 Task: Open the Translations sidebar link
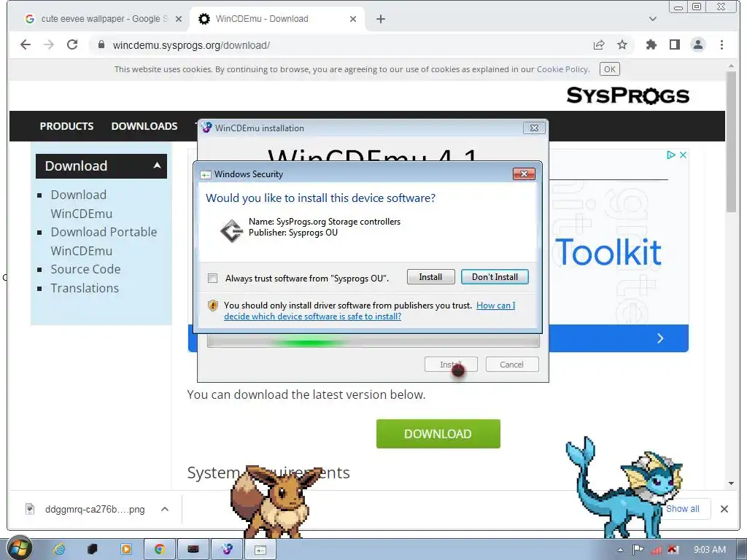click(85, 288)
